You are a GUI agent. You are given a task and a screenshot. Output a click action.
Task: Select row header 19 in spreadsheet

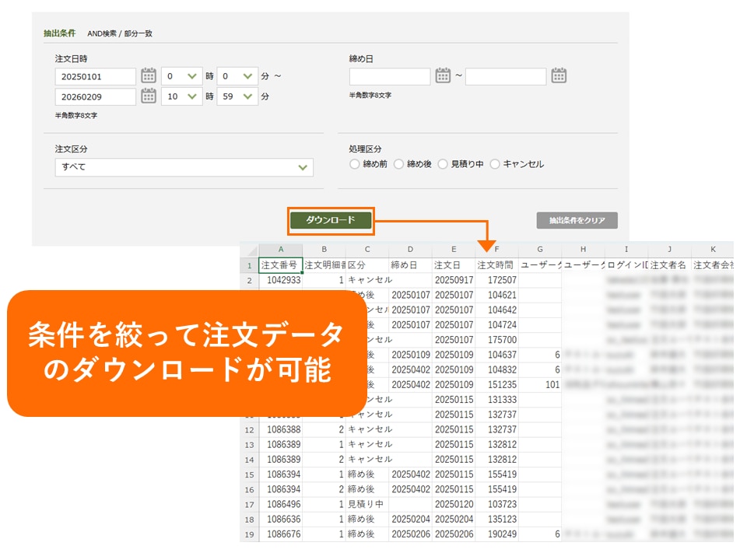pyautogui.click(x=249, y=534)
